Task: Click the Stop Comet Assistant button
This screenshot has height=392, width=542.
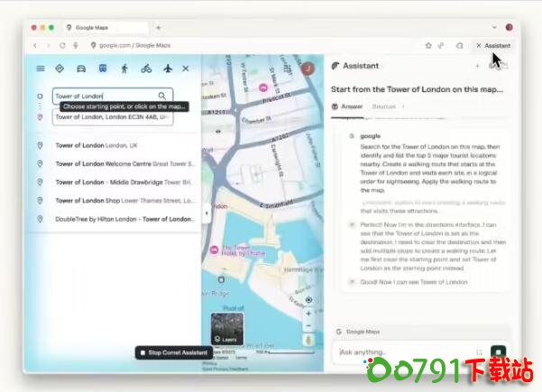Action: pos(174,352)
